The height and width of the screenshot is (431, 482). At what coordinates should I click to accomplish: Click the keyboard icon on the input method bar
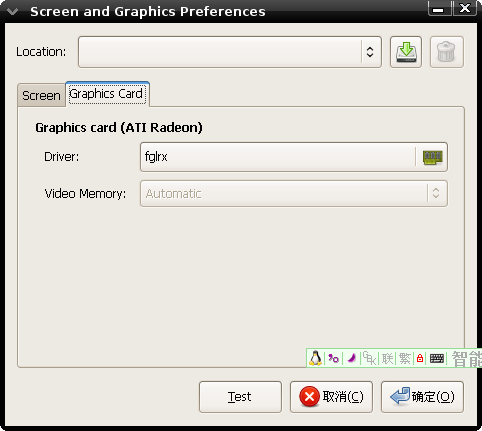click(437, 358)
